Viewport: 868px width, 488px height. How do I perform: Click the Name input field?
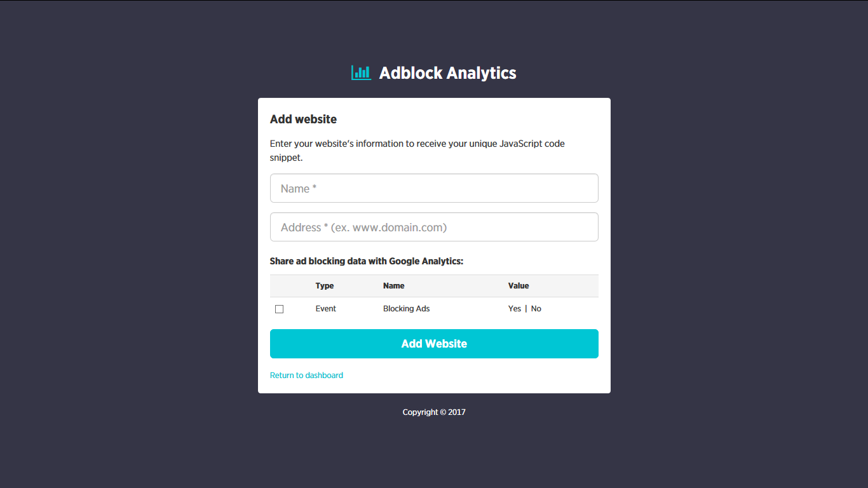tap(434, 188)
